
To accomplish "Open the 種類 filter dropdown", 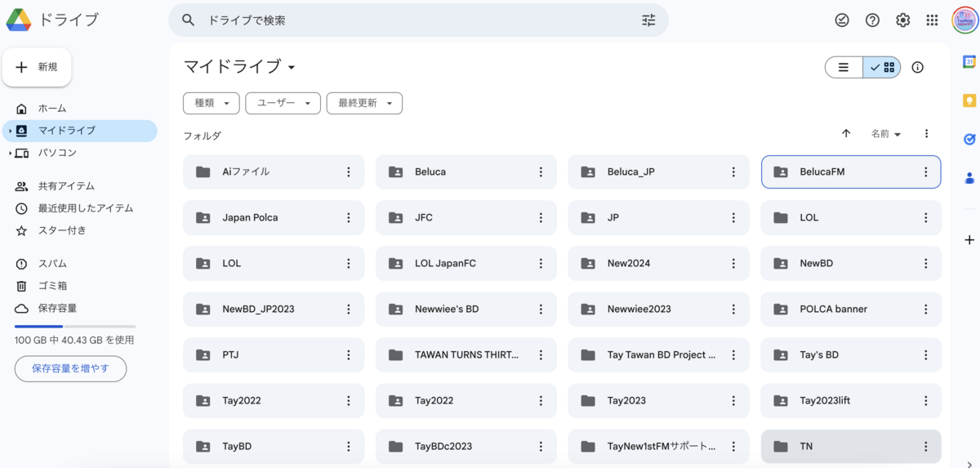I will click(x=212, y=103).
